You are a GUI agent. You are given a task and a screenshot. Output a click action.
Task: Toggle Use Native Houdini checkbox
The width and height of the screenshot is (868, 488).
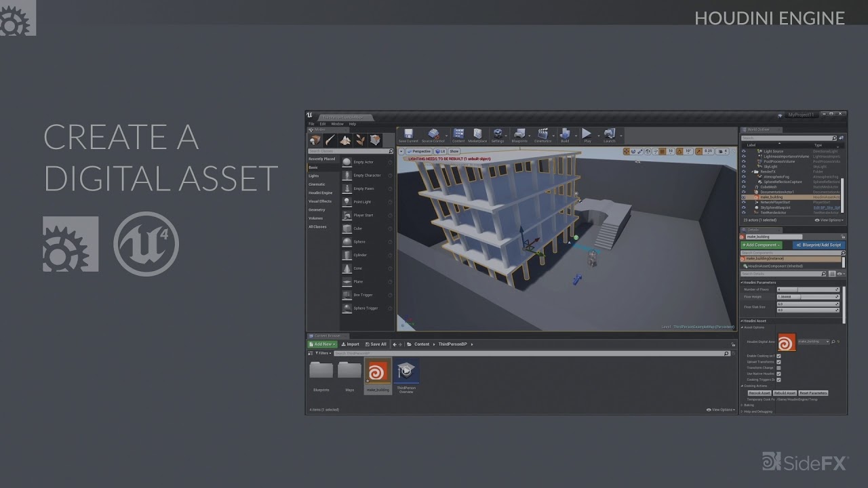pyautogui.click(x=778, y=373)
